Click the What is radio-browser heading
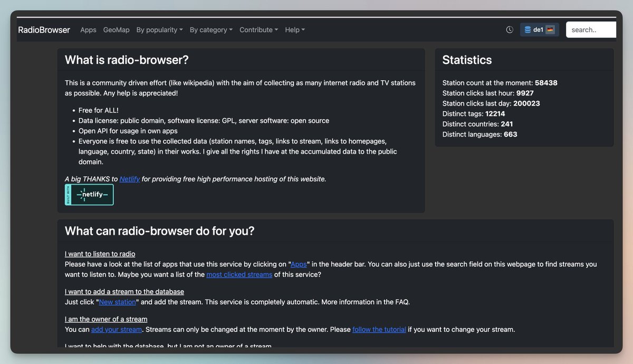The height and width of the screenshot is (364, 633). tap(127, 60)
